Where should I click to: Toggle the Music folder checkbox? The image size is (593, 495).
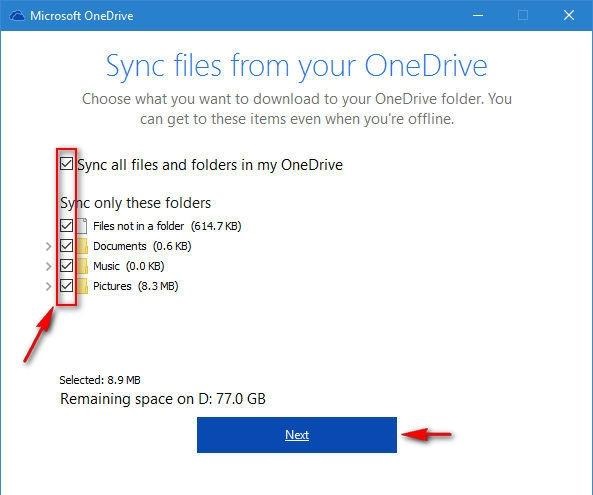(67, 266)
